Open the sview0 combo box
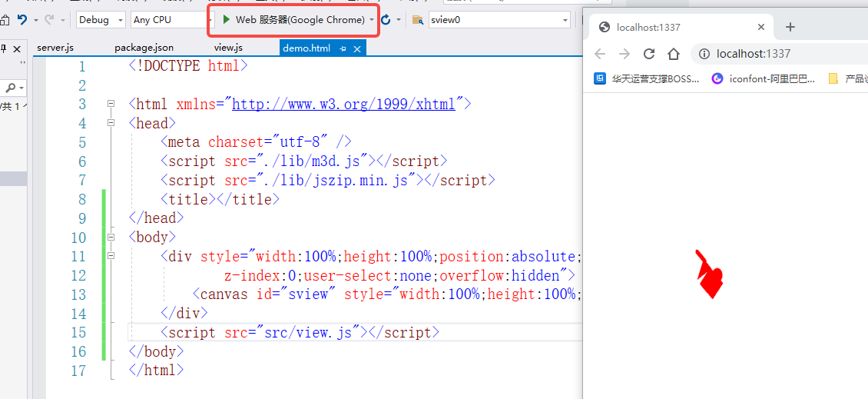The width and height of the screenshot is (868, 399). pos(499,20)
